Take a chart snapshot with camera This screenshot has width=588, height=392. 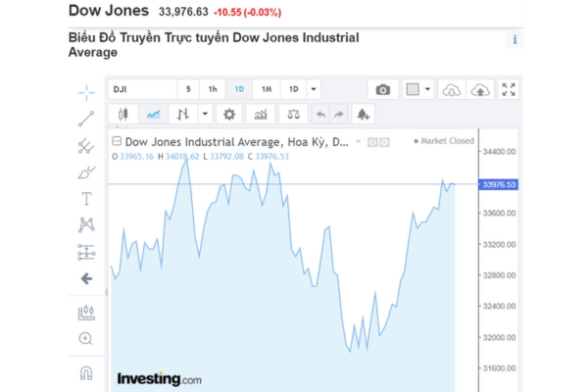click(383, 89)
